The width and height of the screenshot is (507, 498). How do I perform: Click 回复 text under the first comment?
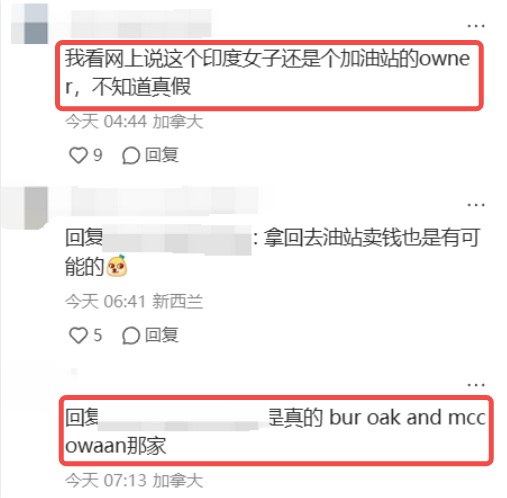162,155
